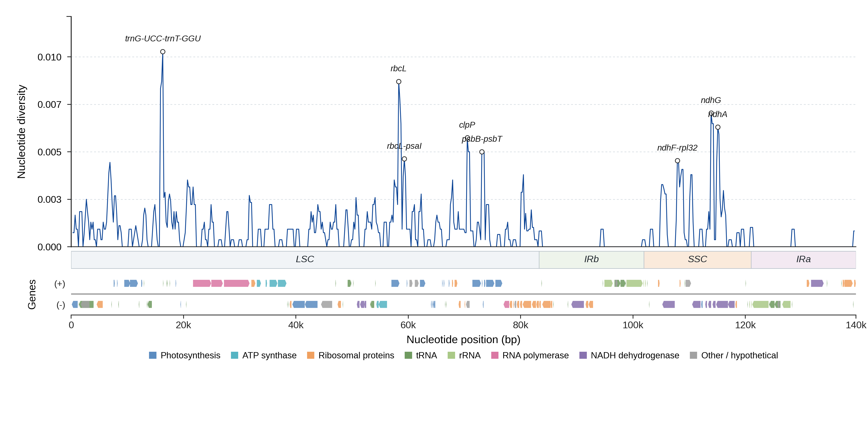This screenshot has width=868, height=422.
Task: Select the trnG-UCC-trnT-GGU peak marker
Action: [163, 52]
